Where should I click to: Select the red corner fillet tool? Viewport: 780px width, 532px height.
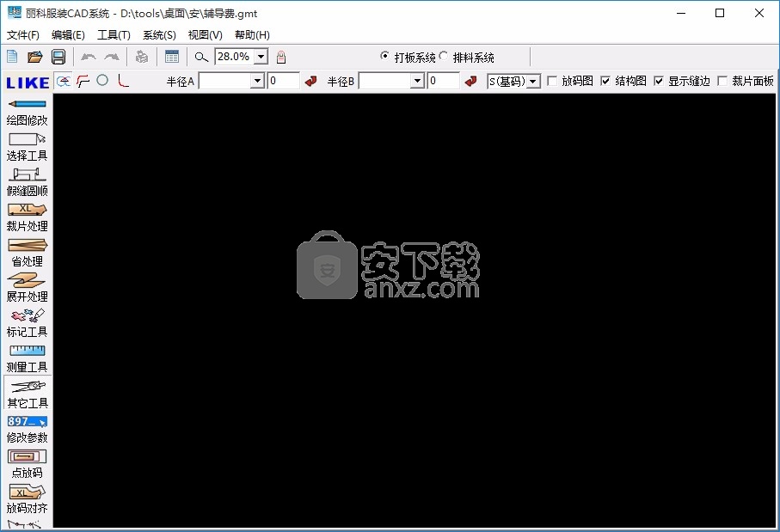click(123, 81)
